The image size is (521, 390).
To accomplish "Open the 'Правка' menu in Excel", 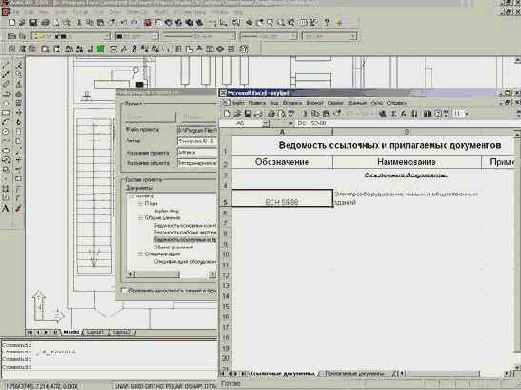I will coord(257,103).
